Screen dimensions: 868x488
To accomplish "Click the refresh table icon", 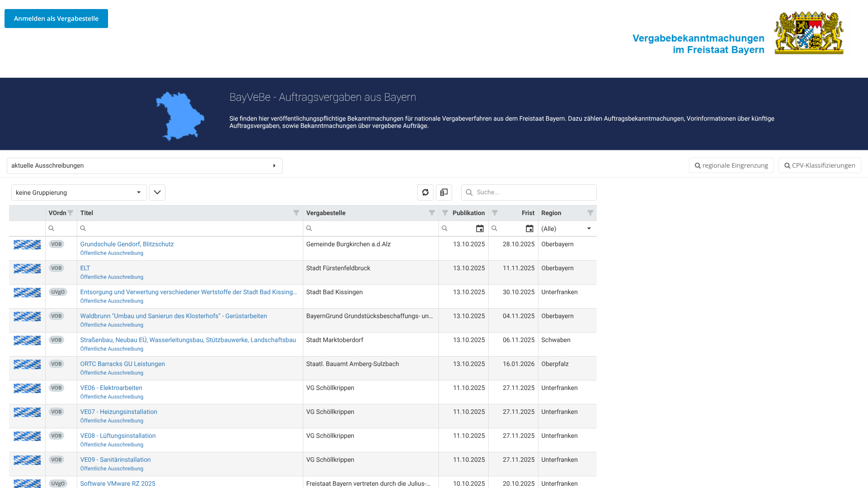I will coord(425,192).
